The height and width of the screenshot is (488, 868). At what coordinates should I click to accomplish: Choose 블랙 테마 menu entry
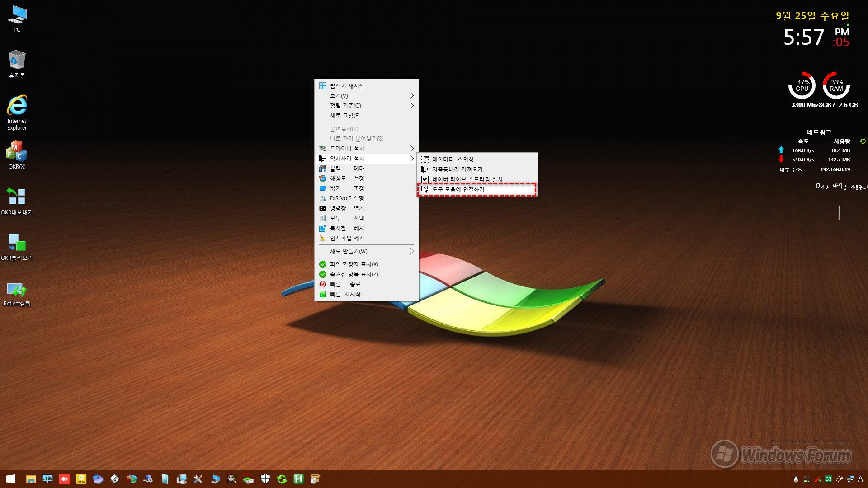pyautogui.click(x=367, y=169)
